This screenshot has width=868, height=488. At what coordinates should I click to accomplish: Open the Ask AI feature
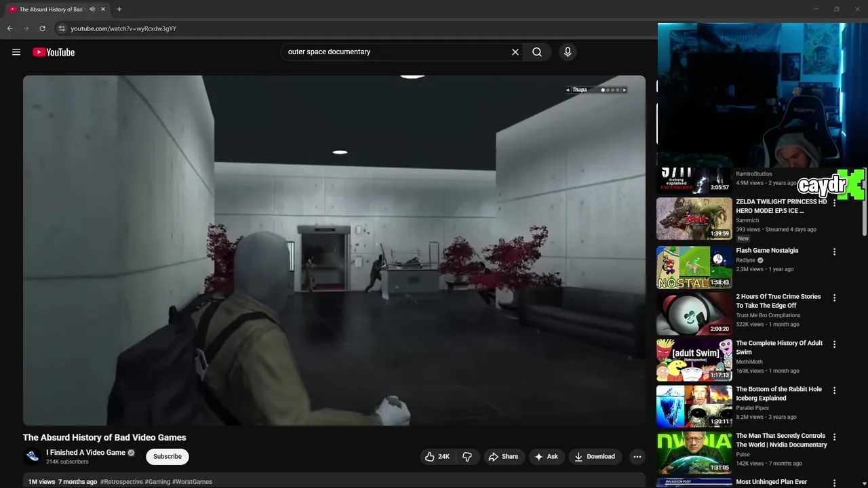coord(547,457)
